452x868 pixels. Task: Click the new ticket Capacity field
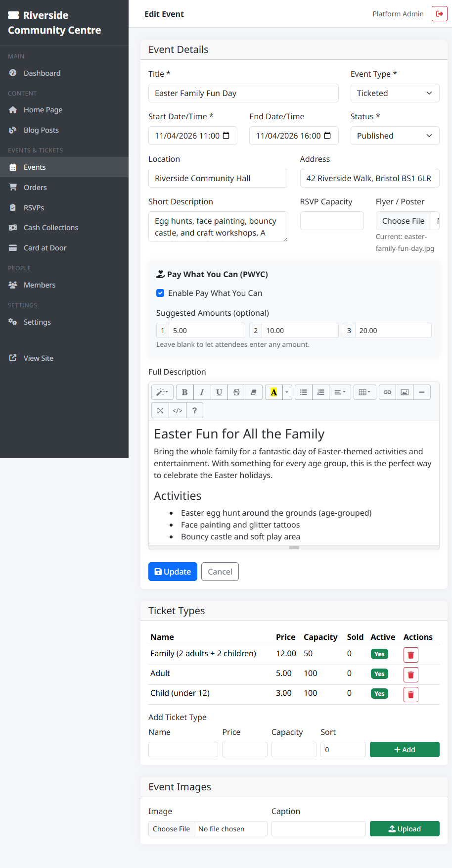294,750
